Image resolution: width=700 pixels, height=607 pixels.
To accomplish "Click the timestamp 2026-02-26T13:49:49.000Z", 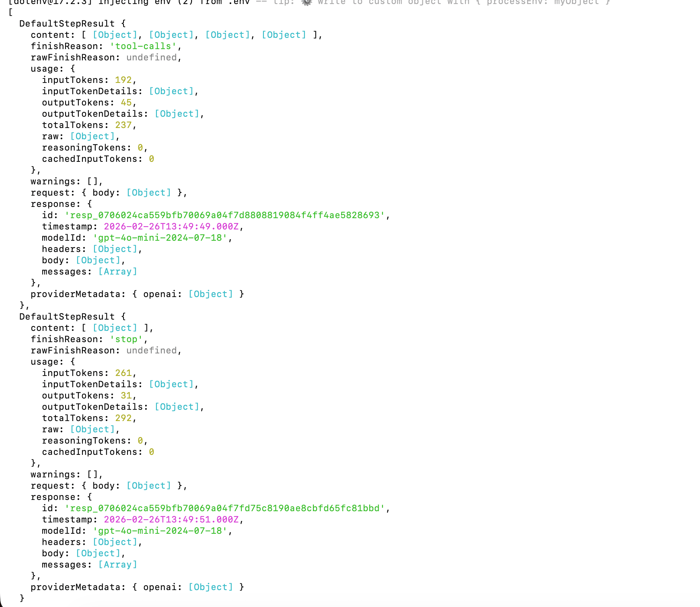I will 171,227.
